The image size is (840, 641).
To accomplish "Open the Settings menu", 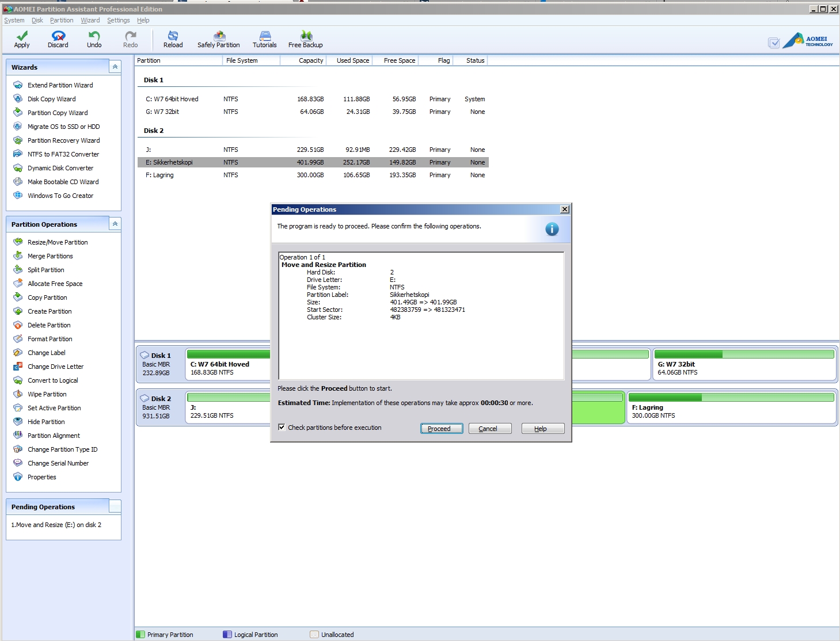I will pyautogui.click(x=119, y=20).
